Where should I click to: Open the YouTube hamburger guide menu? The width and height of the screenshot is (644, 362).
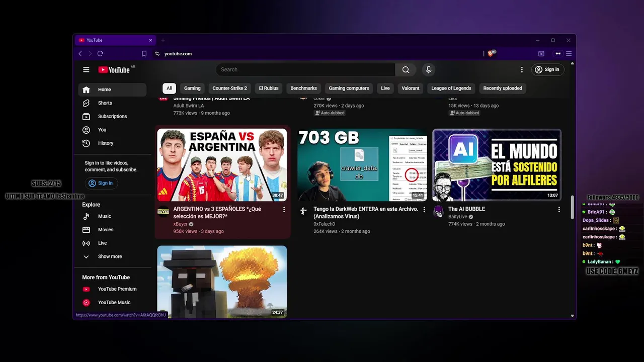coord(86,70)
